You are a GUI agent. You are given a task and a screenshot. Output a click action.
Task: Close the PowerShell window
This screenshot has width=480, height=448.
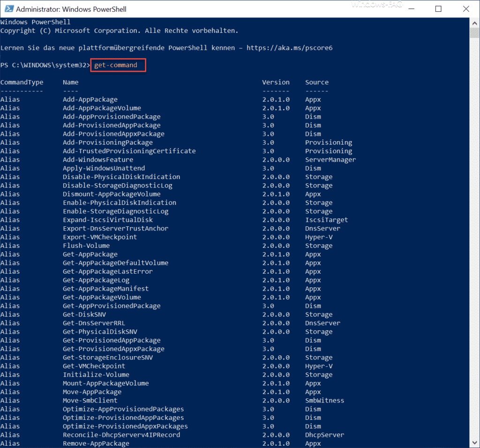pyautogui.click(x=466, y=9)
